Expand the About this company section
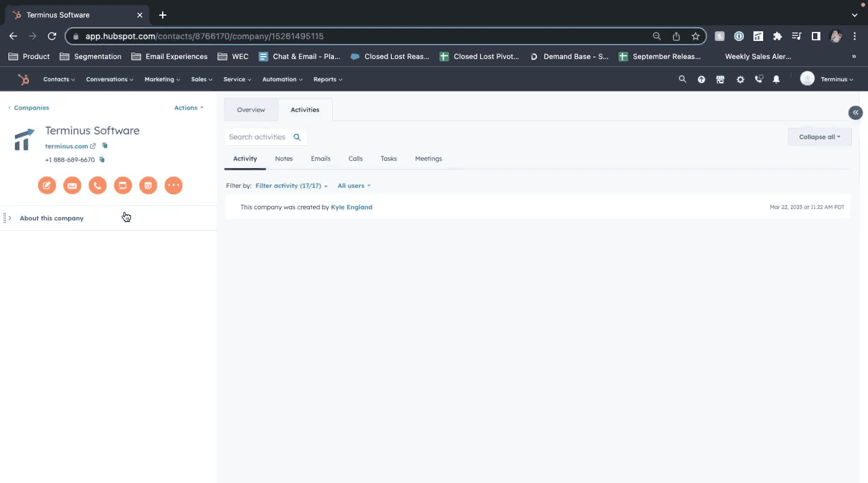 click(x=52, y=218)
